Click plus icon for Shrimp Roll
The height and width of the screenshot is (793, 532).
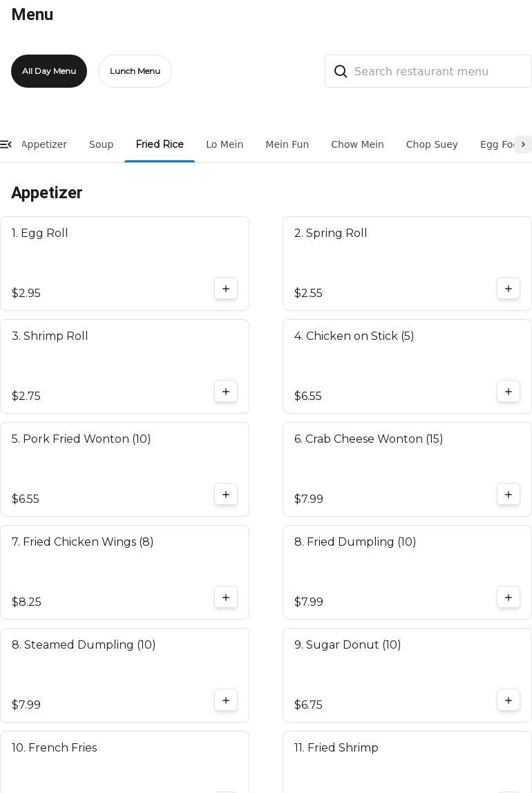click(226, 392)
